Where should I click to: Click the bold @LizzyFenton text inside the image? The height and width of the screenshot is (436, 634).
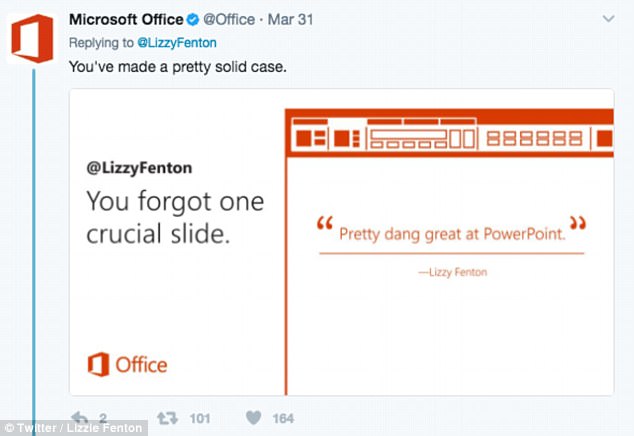tap(139, 168)
